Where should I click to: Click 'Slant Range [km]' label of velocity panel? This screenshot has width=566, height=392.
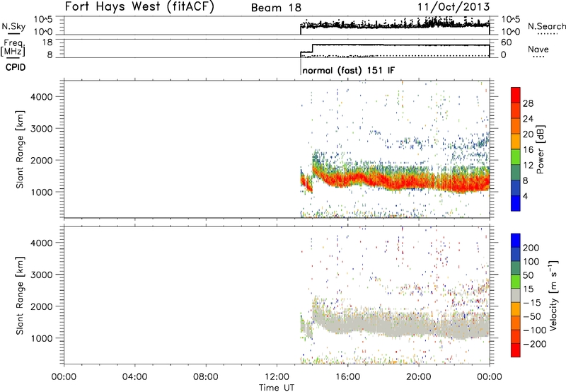click(x=20, y=296)
